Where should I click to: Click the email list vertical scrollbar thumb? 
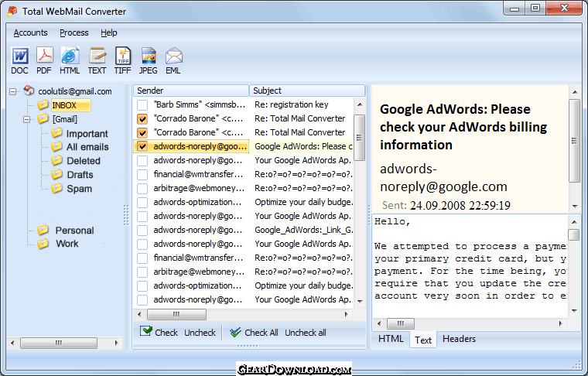pos(360,138)
